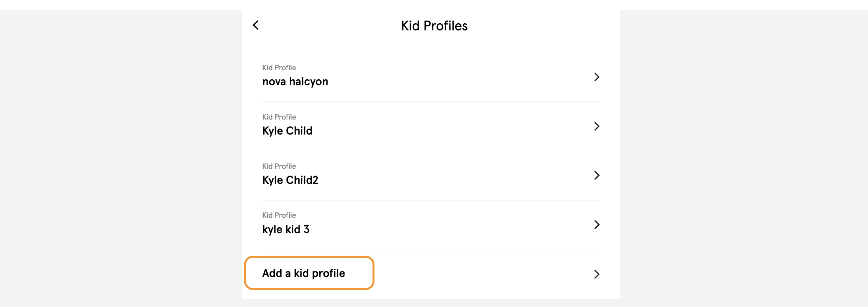Click the divider line below Kyle Child2
868x307 pixels.
pyautogui.click(x=431, y=200)
